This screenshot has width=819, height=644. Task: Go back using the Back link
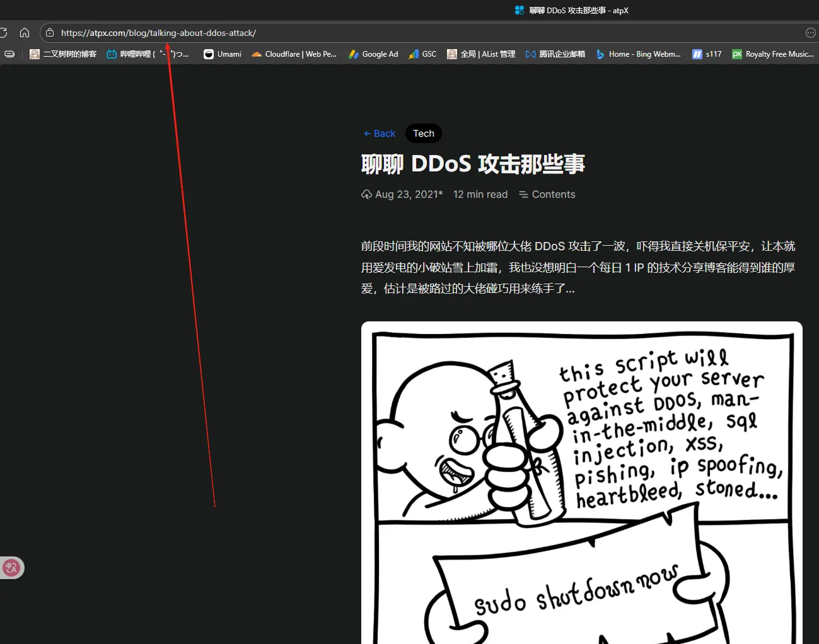pyautogui.click(x=380, y=134)
